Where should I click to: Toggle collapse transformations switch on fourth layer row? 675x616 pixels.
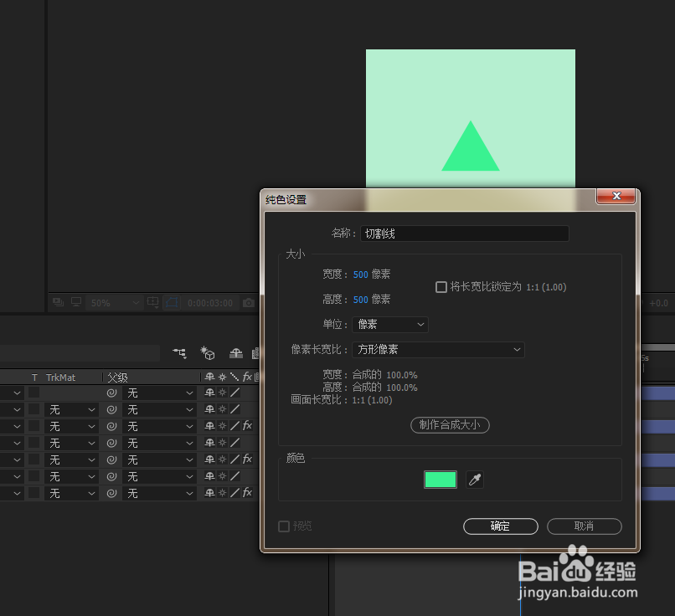[x=222, y=443]
